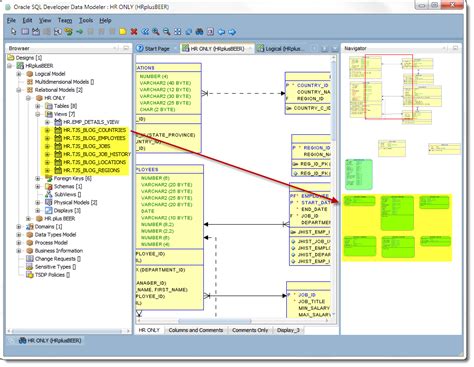Select Change Requests [] node

[58, 259]
